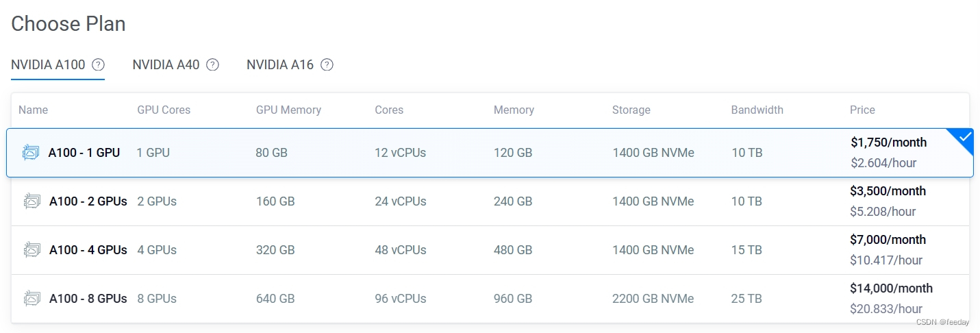Screen dimensions: 980x333
Task: Pick the A100 - 8 GPUs plan name
Action: tap(88, 299)
